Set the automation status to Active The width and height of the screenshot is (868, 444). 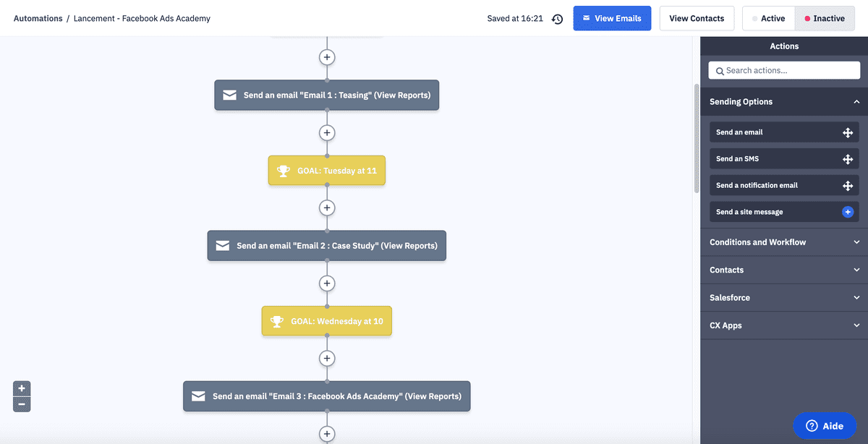(x=769, y=19)
